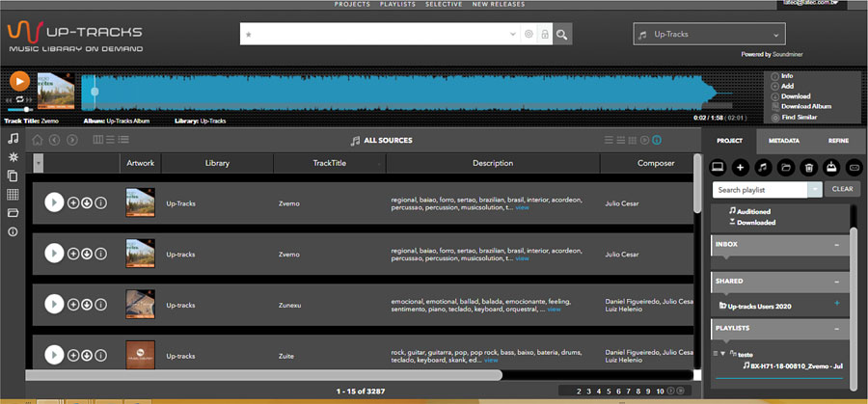Viewport: 868px width, 404px height.
Task: Click the home icon in the browser toolbar
Action: point(37,140)
